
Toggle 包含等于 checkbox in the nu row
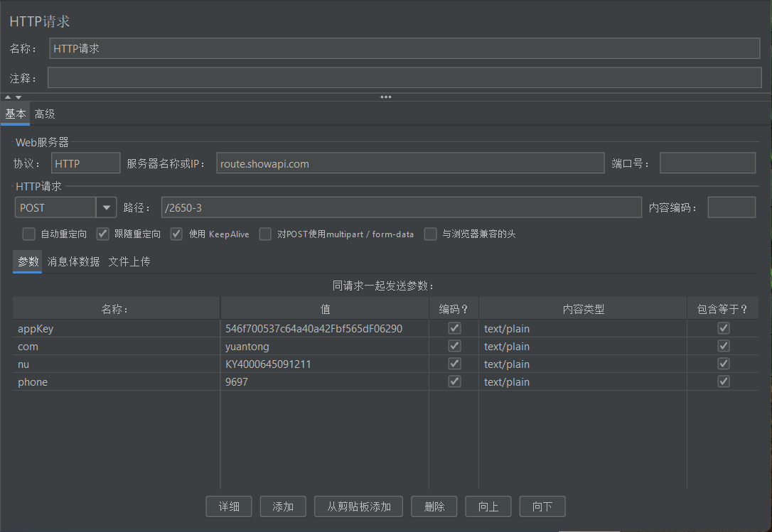pyautogui.click(x=724, y=364)
